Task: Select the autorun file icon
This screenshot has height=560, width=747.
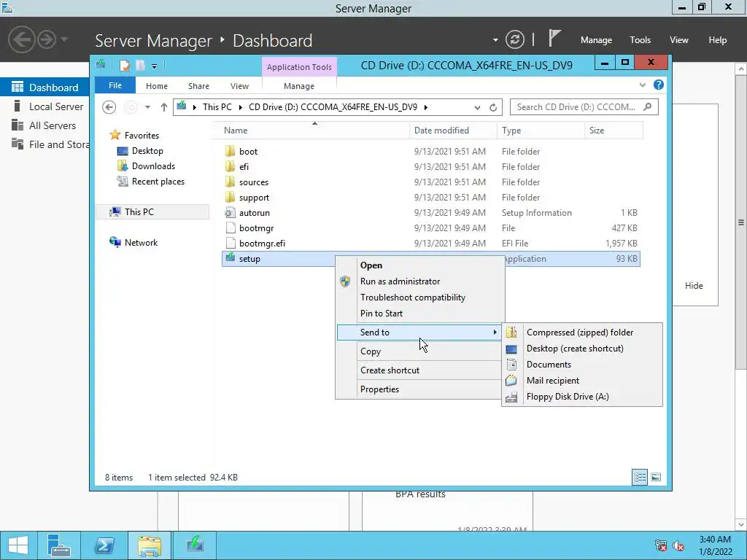Action: coord(230,212)
